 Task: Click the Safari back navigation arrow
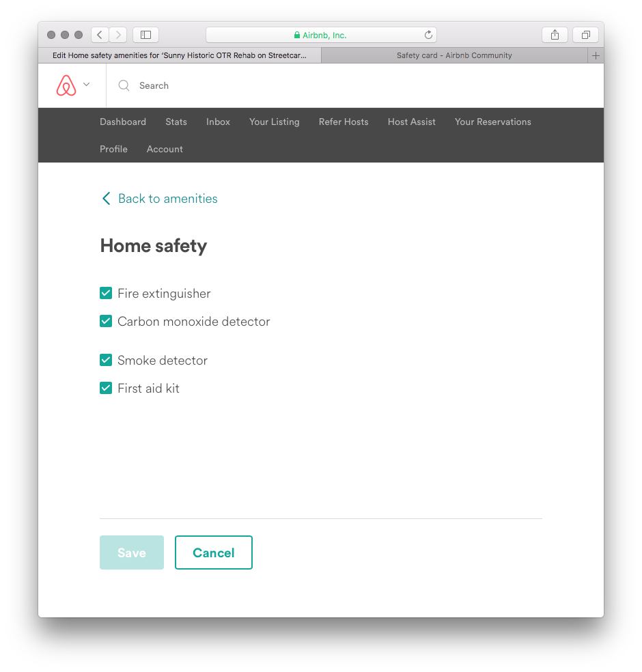tap(100, 35)
